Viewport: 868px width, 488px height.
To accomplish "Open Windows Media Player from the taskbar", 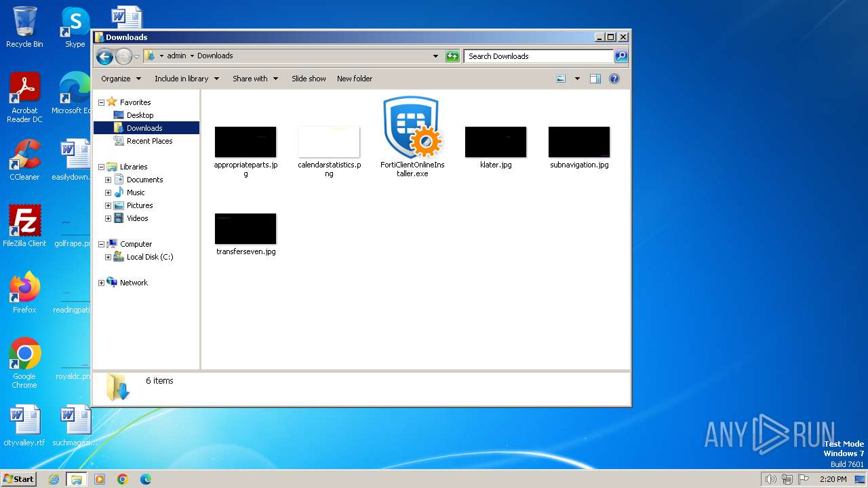I will click(x=100, y=479).
